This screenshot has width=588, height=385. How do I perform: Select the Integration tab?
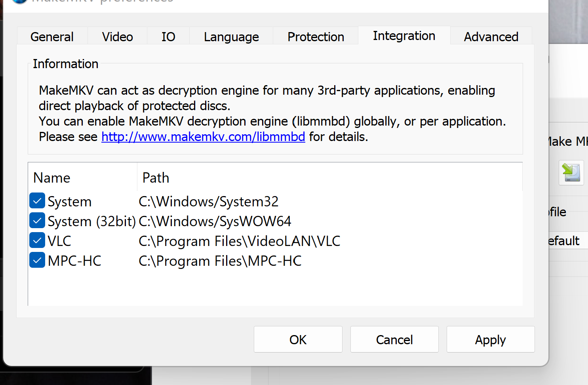click(x=404, y=36)
